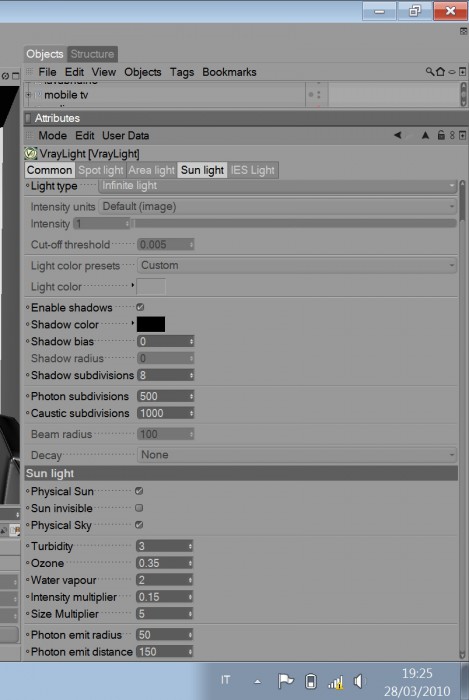Toggle the Physical Sun checkbox

coord(139,491)
